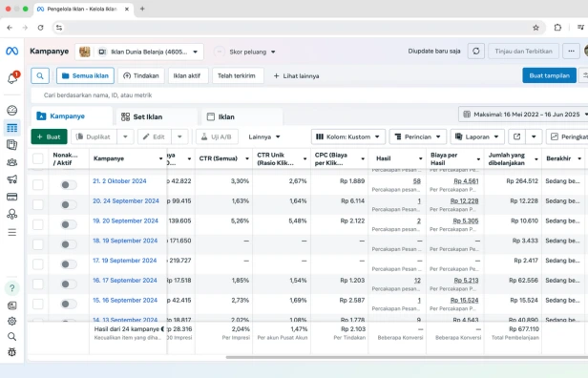Toggle campaign 16. 17 September 2024 on
The width and height of the screenshot is (588, 378).
(x=69, y=283)
